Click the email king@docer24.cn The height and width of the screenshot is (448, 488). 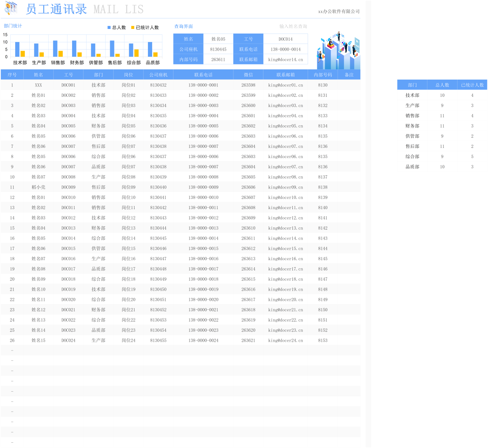286,341
